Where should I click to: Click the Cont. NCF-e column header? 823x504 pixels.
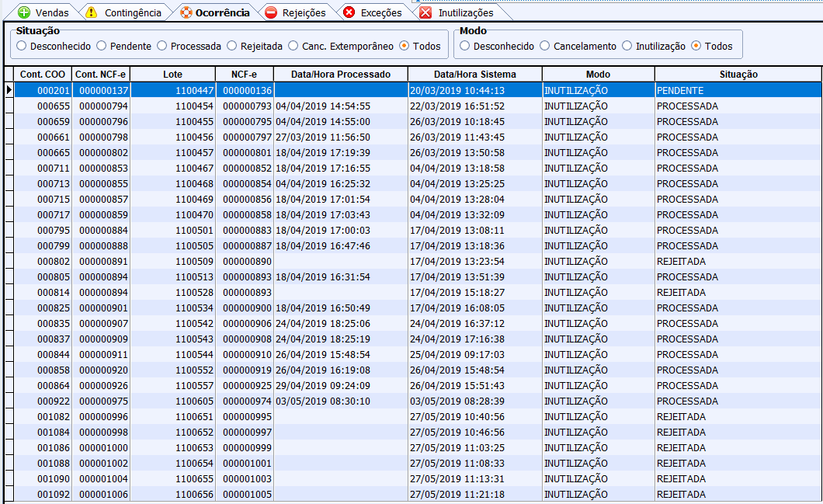[x=101, y=74]
